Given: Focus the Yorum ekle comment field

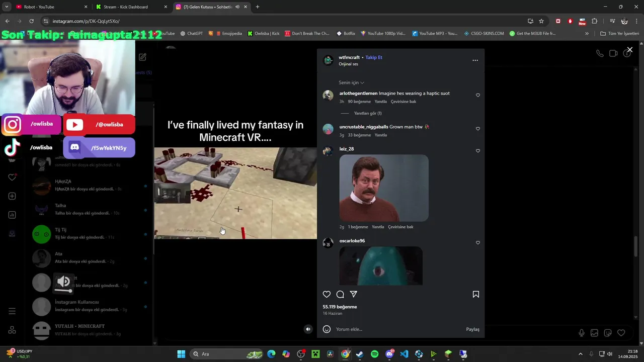Looking at the screenshot, I should tap(397, 329).
